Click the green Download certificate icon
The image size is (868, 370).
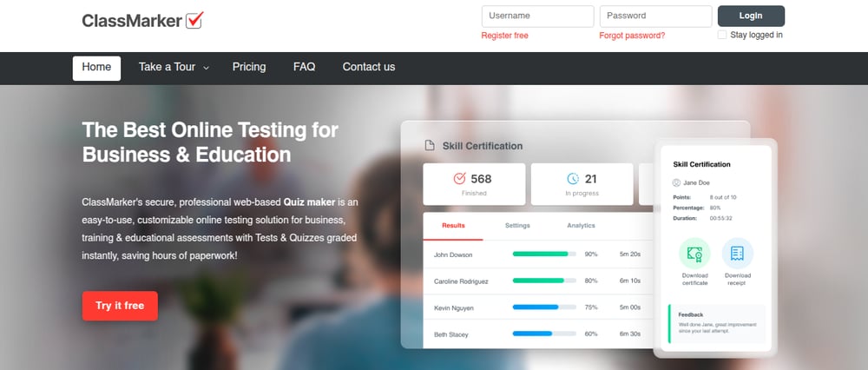click(694, 254)
